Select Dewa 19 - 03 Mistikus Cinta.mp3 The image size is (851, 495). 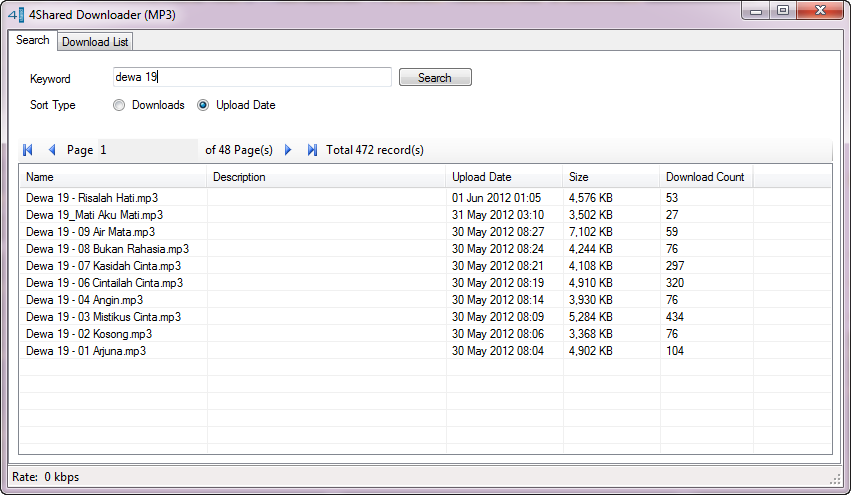tap(104, 317)
